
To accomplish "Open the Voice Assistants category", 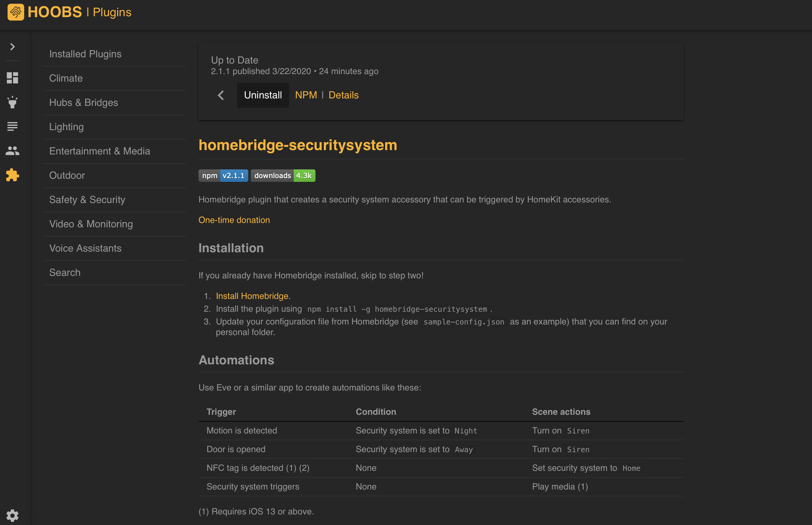I will pyautogui.click(x=85, y=248).
